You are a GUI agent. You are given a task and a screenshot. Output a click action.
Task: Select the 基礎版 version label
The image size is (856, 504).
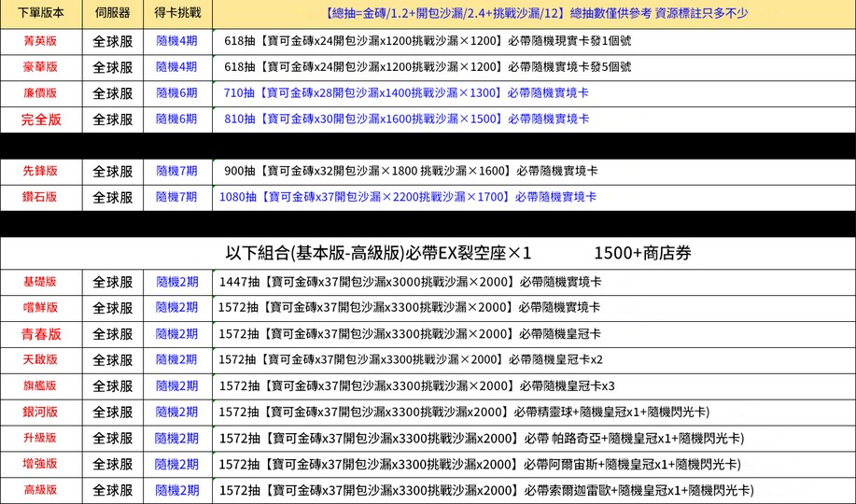click(x=40, y=282)
